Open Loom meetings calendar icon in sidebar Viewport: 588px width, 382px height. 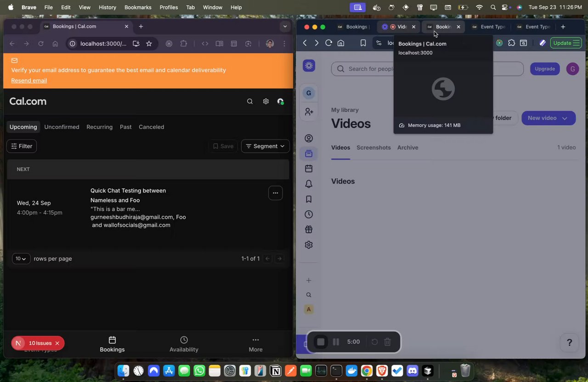coord(309,169)
